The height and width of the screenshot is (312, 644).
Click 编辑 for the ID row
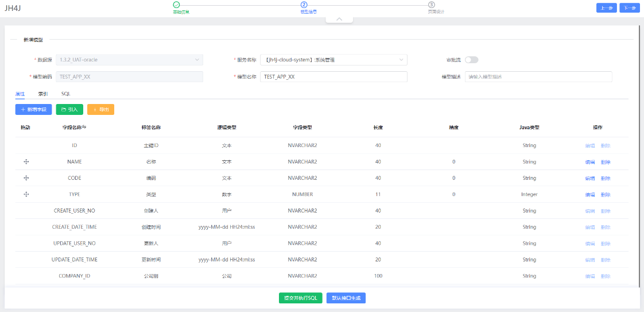tap(590, 145)
